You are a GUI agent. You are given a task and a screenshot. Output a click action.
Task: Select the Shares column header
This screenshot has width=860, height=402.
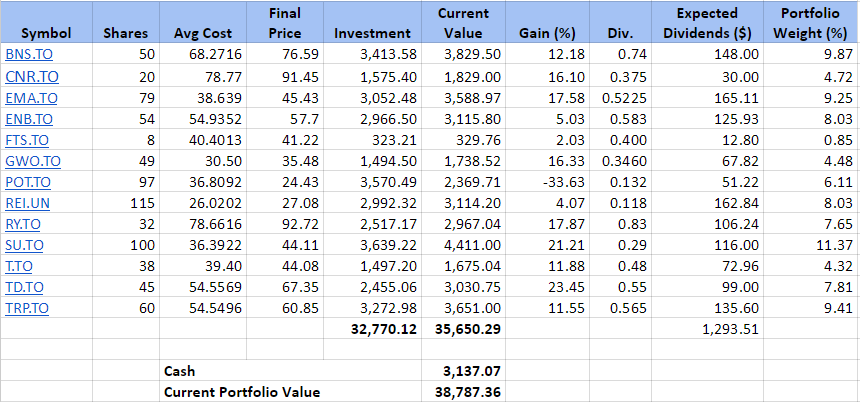point(126,23)
